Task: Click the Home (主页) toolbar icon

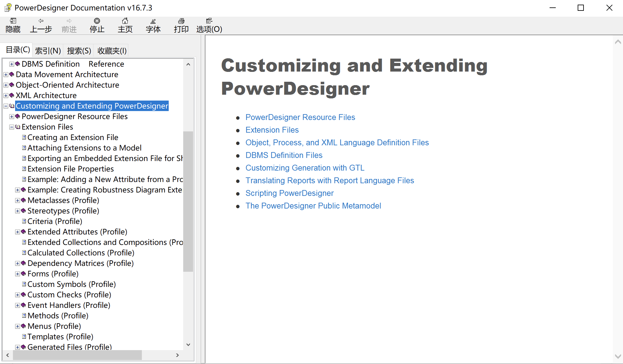Action: [125, 21]
